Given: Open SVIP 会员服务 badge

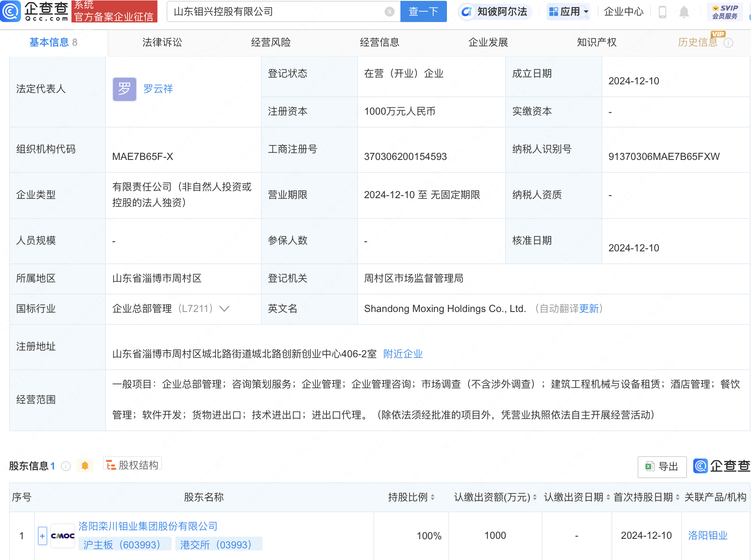Looking at the screenshot, I should 725,12.
